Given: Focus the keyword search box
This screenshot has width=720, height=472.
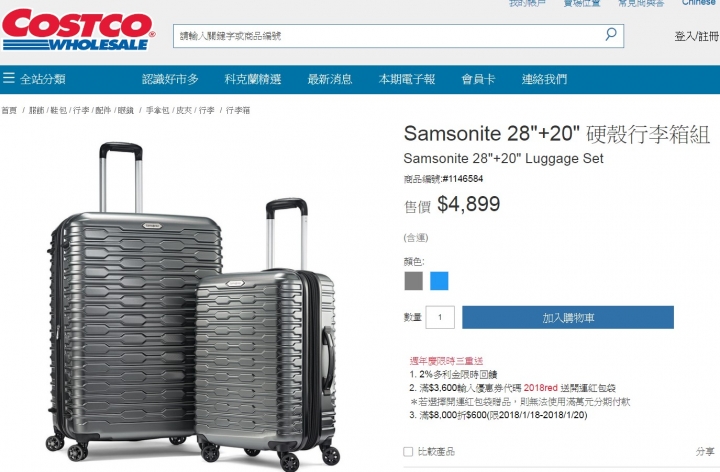Looking at the screenshot, I should point(388,36).
